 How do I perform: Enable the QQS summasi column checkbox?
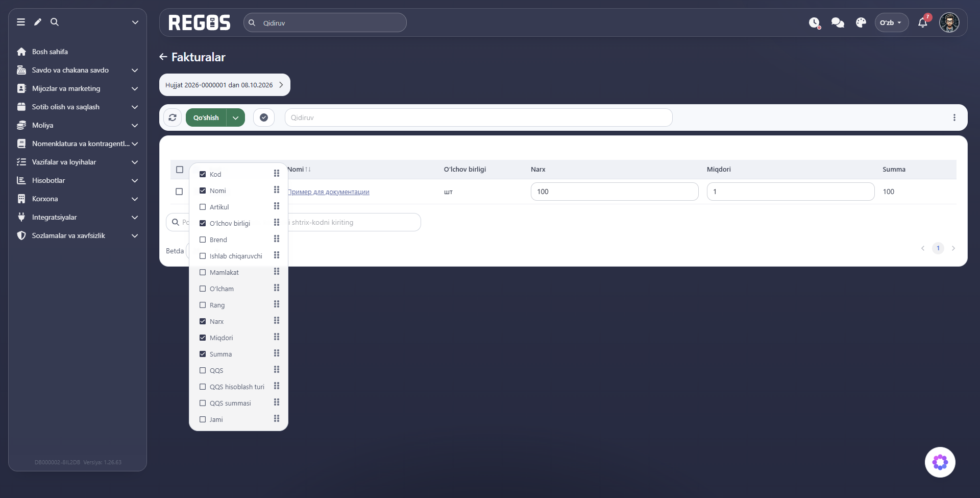(x=203, y=403)
